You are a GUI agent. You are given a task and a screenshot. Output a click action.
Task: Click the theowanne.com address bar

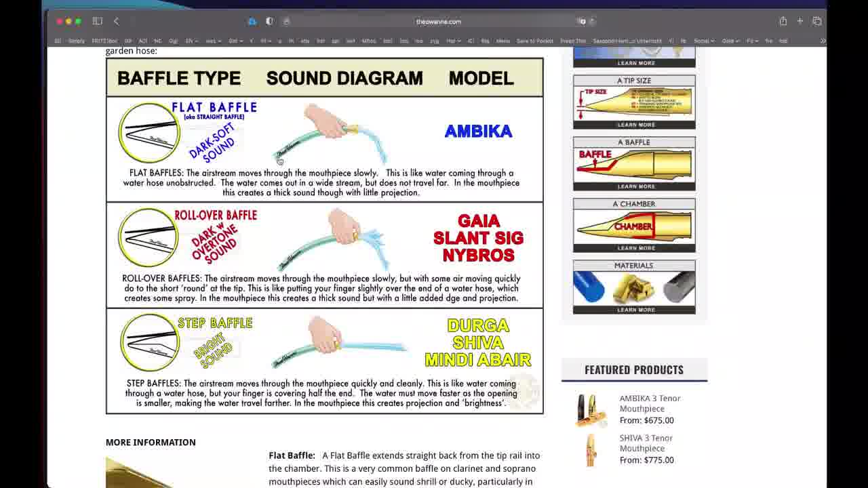pyautogui.click(x=438, y=22)
